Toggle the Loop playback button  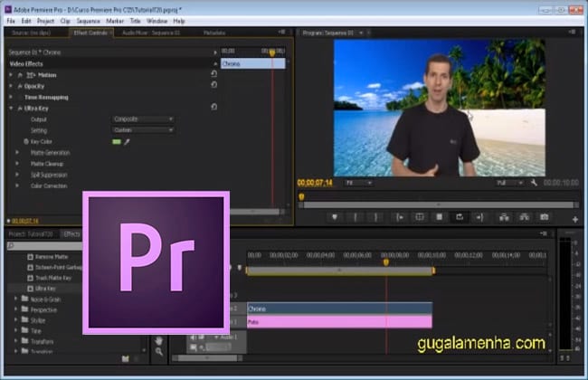point(460,217)
